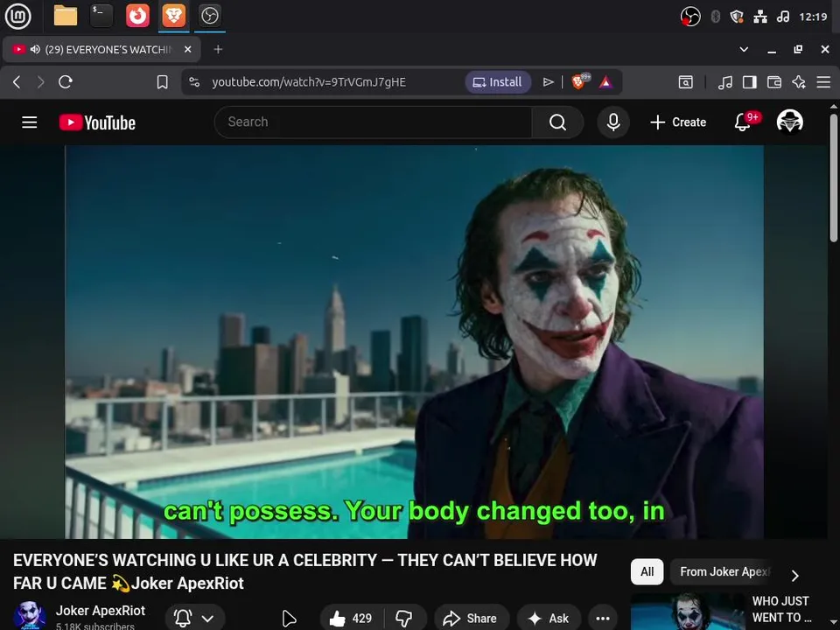The width and height of the screenshot is (840, 630).
Task: Click the video player to pause
Action: [414, 342]
